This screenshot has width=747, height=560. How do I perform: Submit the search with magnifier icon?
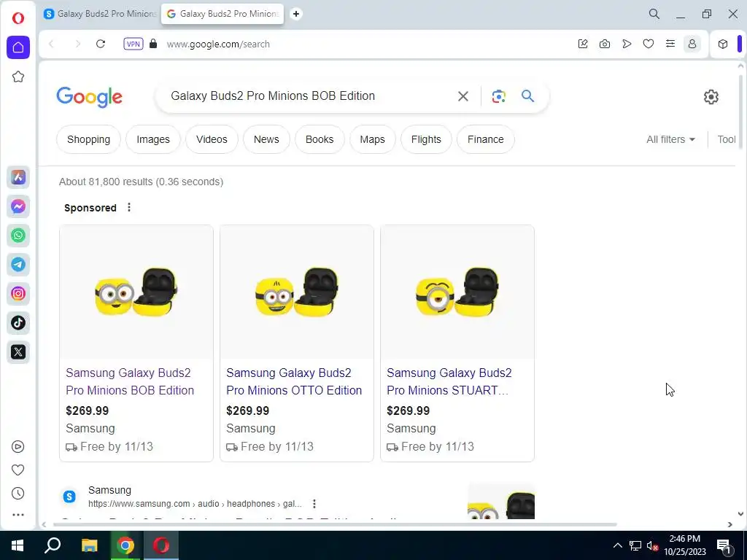point(527,96)
